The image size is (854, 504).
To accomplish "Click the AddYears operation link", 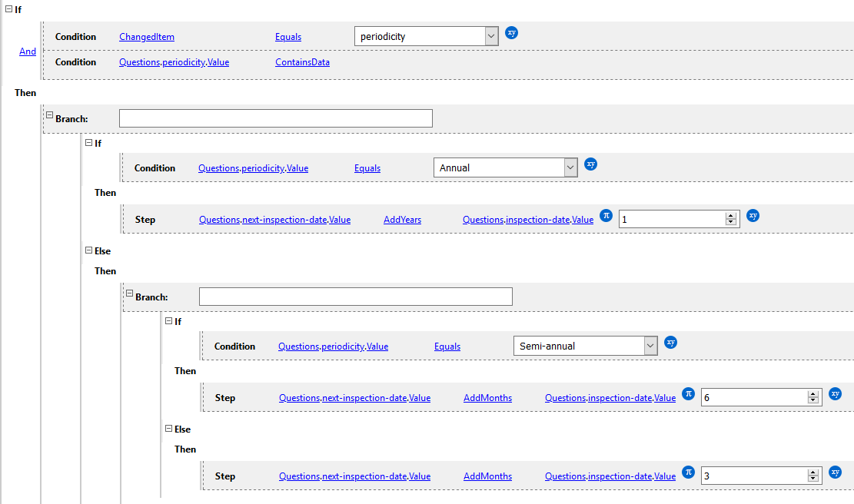I will pyautogui.click(x=402, y=220).
